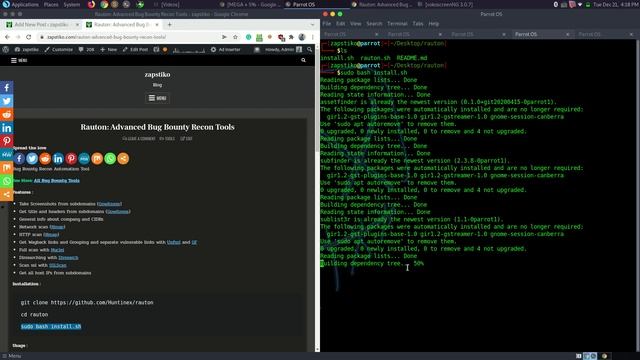Viewport: 640px width, 360px height.
Task: Open Applications menu in top panel
Action: (x=25, y=4)
